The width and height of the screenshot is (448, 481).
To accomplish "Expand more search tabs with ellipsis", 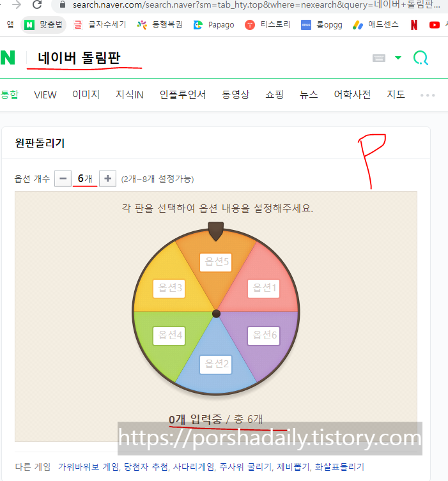I will coord(428,95).
